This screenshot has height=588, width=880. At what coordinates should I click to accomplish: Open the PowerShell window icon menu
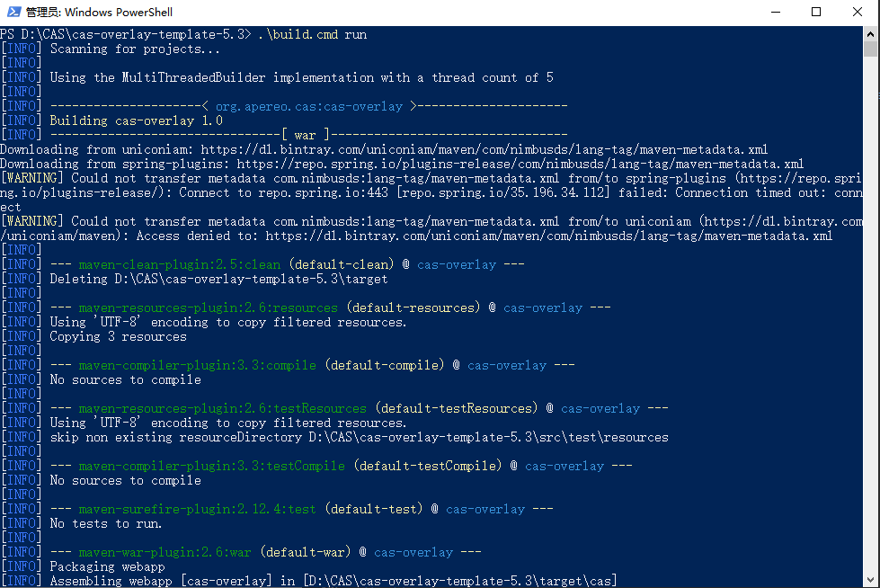coord(14,12)
